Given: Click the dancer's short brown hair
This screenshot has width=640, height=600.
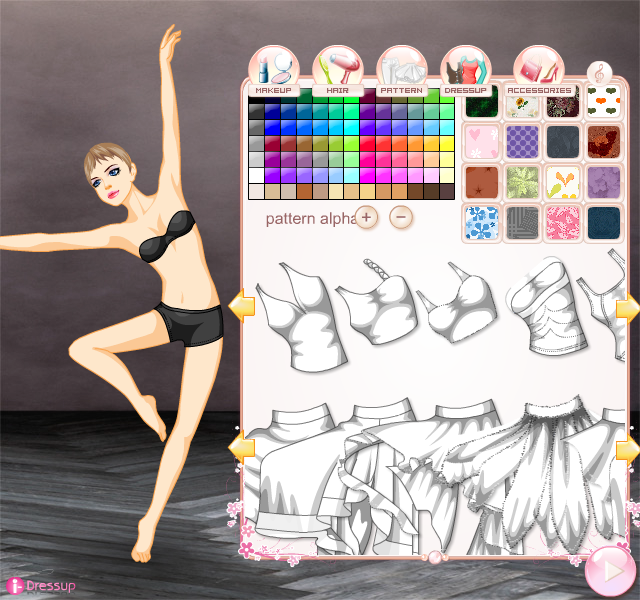Looking at the screenshot, I should click(x=107, y=156).
